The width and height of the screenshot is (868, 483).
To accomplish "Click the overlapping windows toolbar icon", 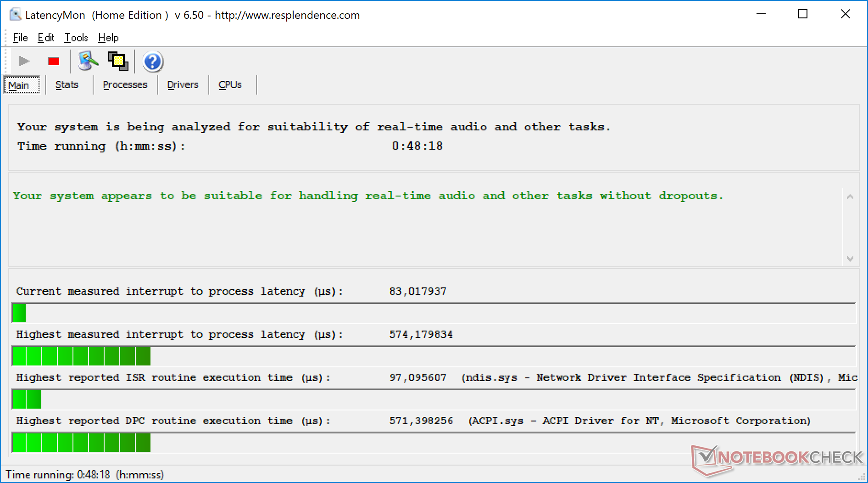I will coord(118,61).
